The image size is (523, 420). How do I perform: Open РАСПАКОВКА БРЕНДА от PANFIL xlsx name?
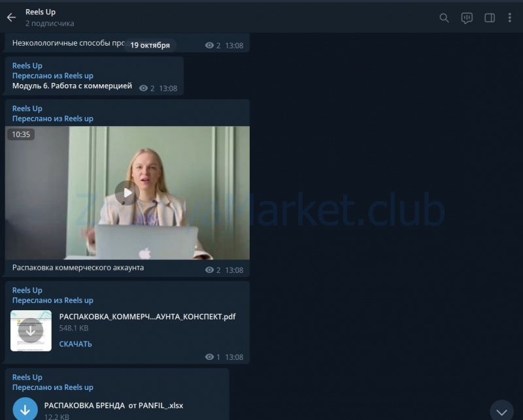(113, 405)
